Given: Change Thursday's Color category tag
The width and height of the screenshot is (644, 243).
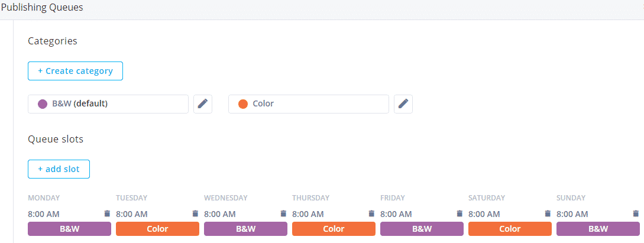Looking at the screenshot, I should (334, 229).
